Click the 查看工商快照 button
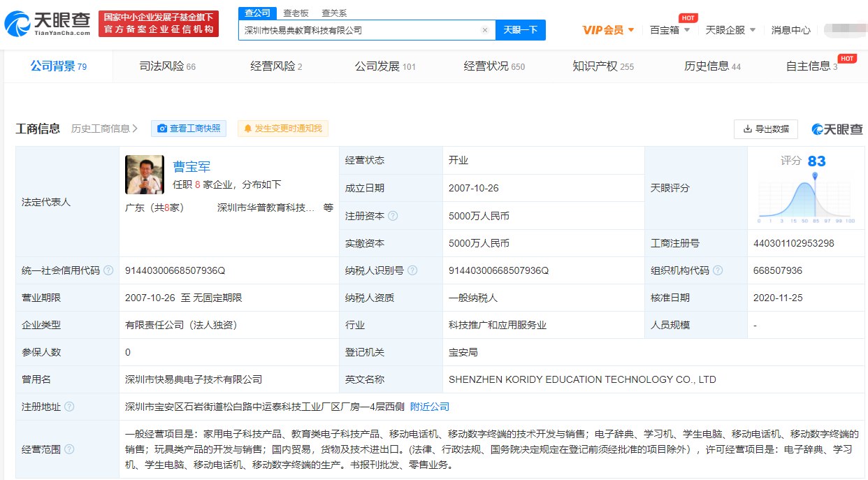Viewport: 868px width, 480px height. 189,129
